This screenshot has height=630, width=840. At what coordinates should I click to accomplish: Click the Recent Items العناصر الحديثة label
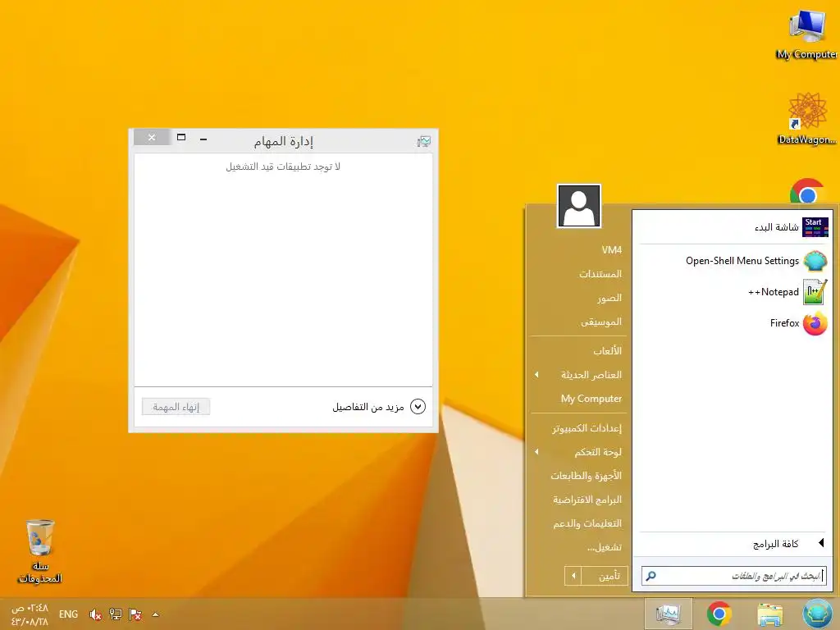tap(591, 374)
